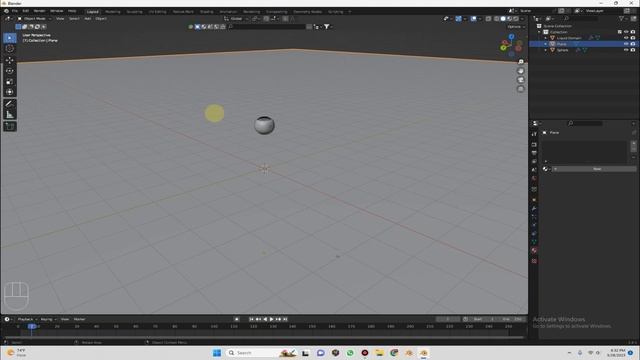The image size is (640, 360).
Task: Open the File menu
Action: tap(15, 11)
